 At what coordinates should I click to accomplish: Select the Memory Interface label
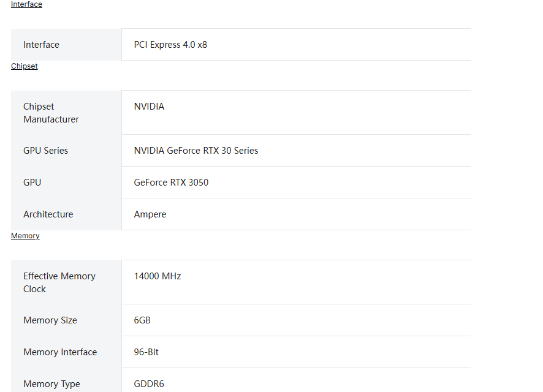(60, 352)
